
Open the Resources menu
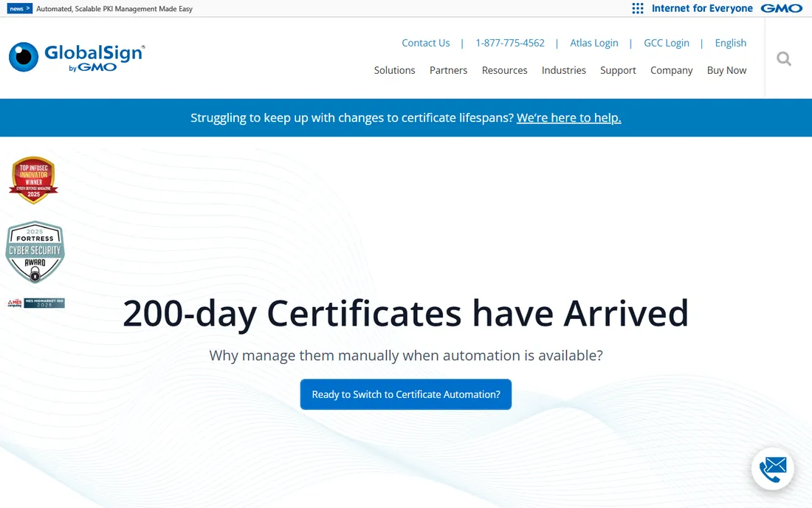coord(504,70)
